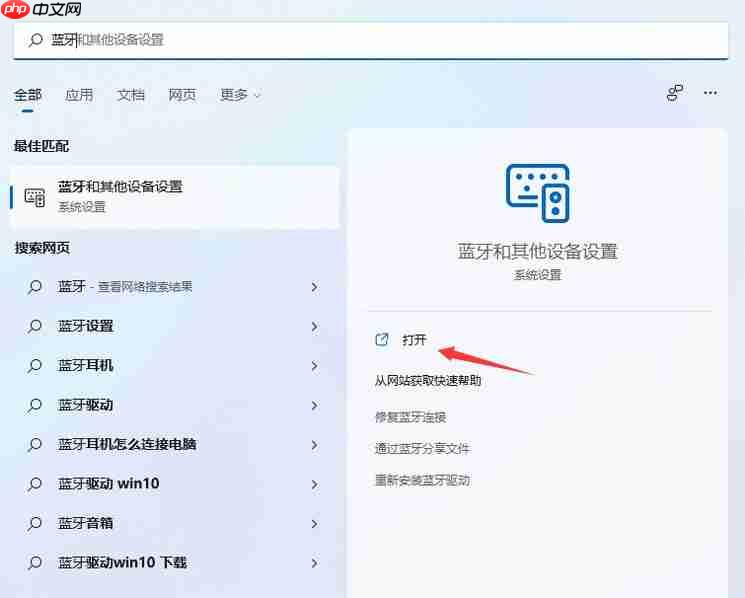Expand the chevron for 蓝牙 web results
745x598 pixels.
point(314,287)
